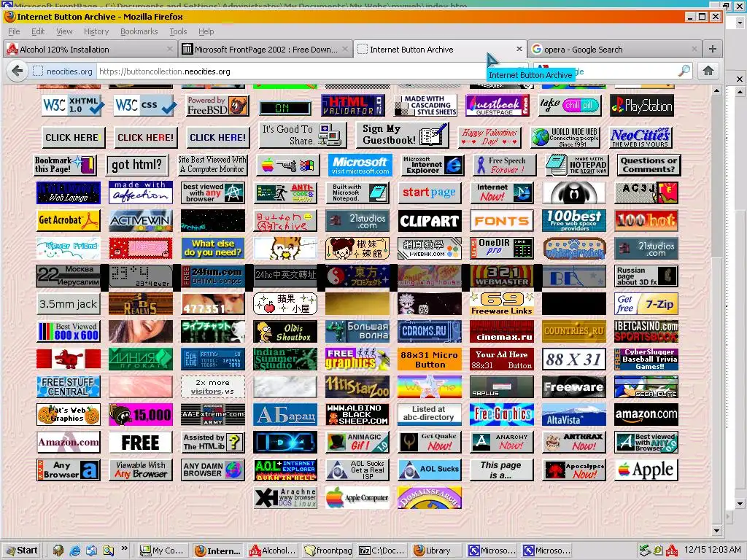Open the Powered by FreeBSD button
Screen dimensions: 747x560
click(x=217, y=105)
